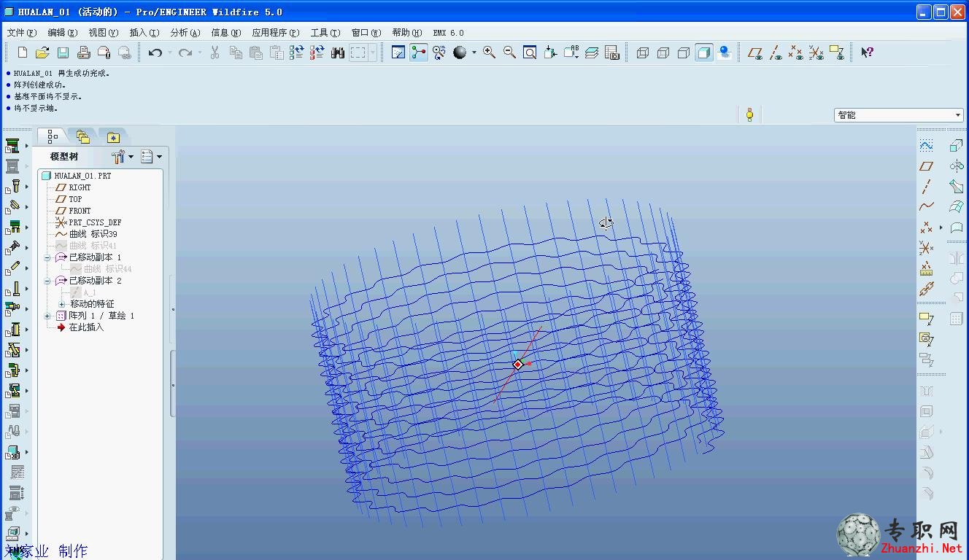Select the Datum Point tool in right toolbar
Image resolution: width=969 pixels, height=560 pixels.
[x=926, y=227]
